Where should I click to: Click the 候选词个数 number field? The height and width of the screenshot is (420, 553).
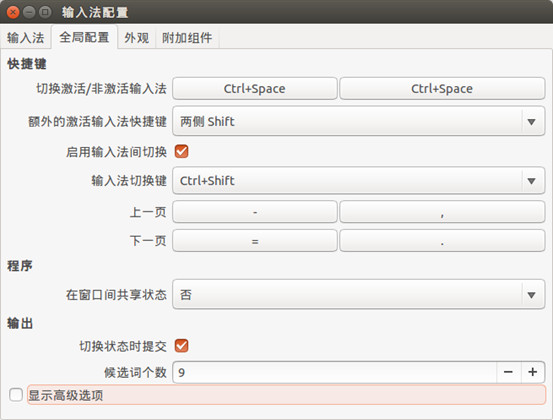pyautogui.click(x=334, y=372)
